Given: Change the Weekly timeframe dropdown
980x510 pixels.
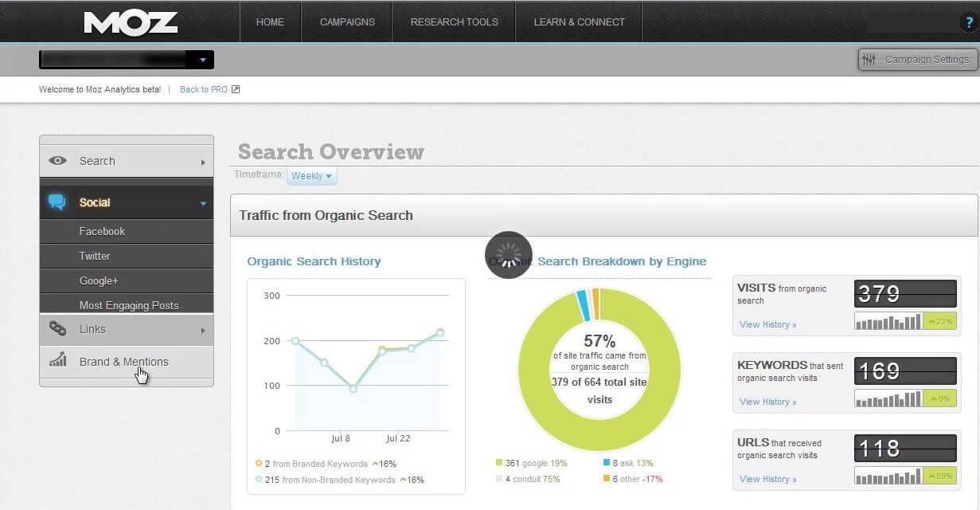Looking at the screenshot, I should click(311, 176).
